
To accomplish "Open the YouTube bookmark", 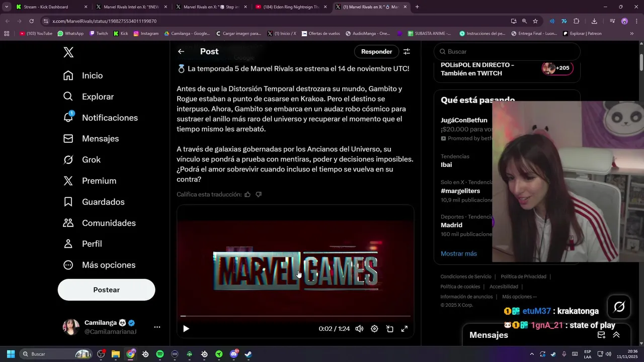I will click(x=36, y=34).
